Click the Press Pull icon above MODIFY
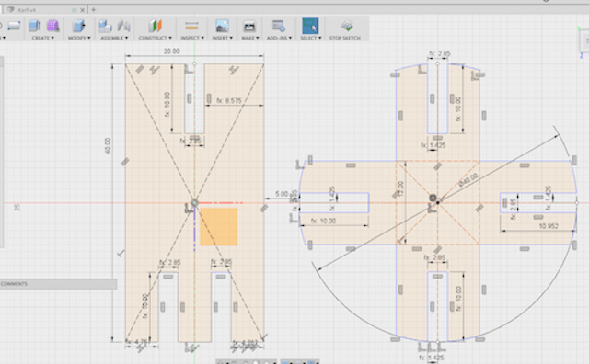The image size is (589, 364). pos(78,26)
